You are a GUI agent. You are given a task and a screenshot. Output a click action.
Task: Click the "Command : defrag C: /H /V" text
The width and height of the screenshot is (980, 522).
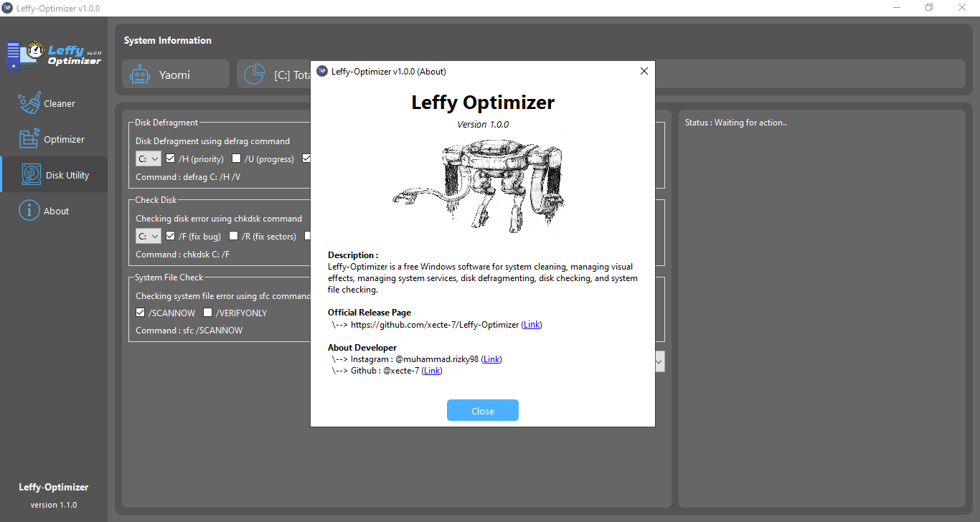pyautogui.click(x=188, y=177)
